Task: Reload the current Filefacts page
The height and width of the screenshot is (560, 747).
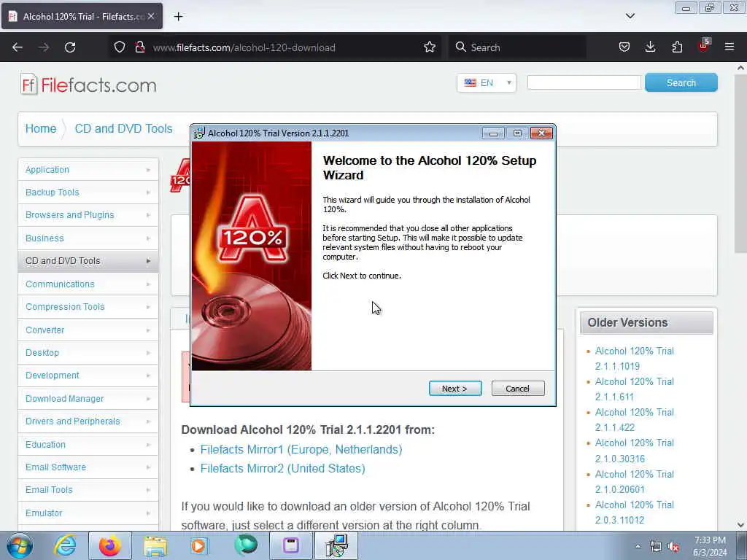Action: click(x=70, y=47)
